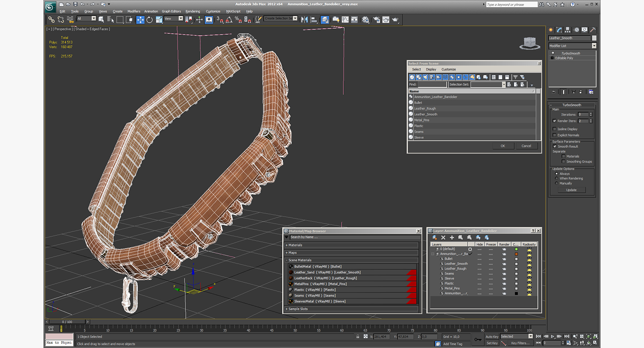Click the teapot render production icon
The width and height of the screenshot is (644, 348).
coord(395,20)
